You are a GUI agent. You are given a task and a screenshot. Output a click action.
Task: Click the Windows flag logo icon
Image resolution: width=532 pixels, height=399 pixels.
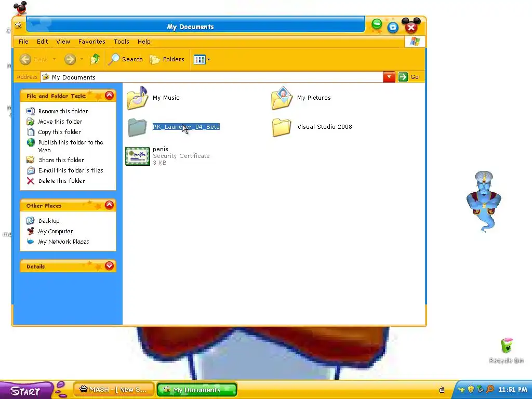[x=415, y=42]
